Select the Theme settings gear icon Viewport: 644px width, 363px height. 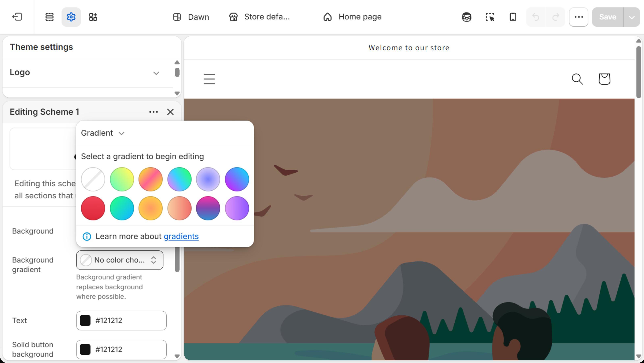tap(71, 17)
